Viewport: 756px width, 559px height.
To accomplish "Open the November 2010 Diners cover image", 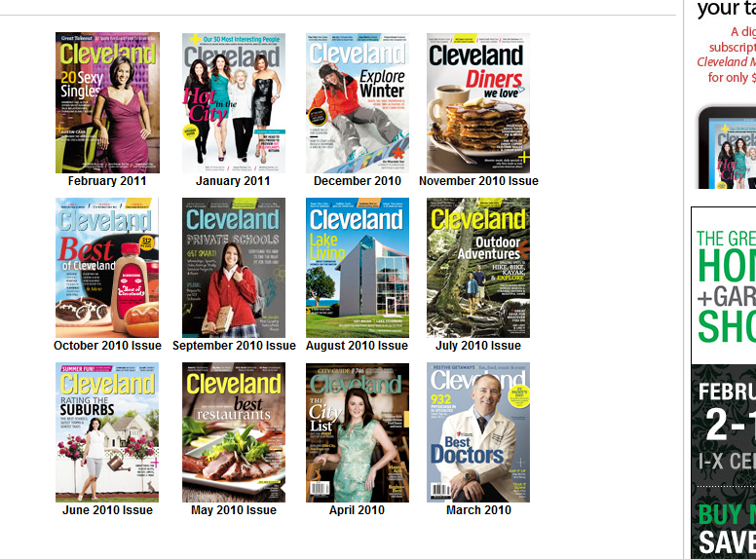I will (x=478, y=103).
